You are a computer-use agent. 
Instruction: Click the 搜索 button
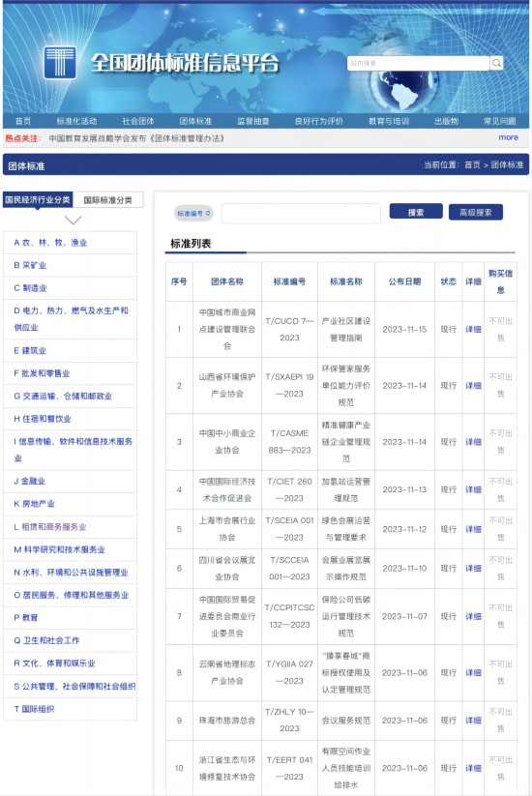(416, 212)
